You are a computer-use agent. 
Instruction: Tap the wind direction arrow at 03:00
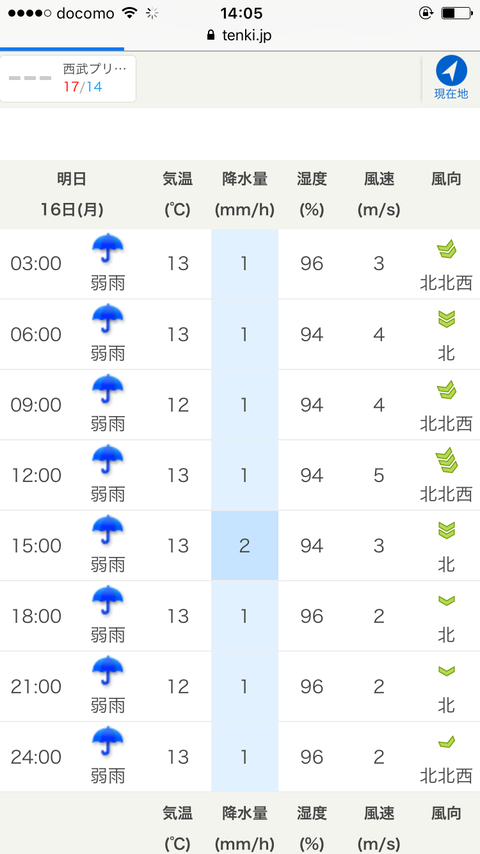pos(446,249)
